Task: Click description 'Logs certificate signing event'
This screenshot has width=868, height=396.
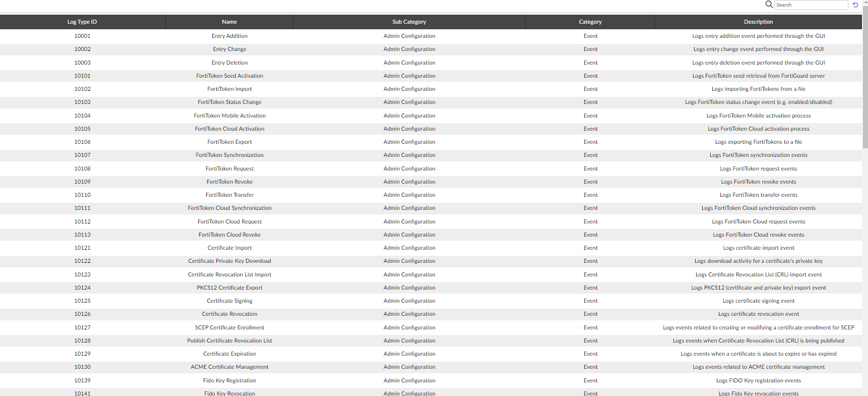Action: (758, 301)
